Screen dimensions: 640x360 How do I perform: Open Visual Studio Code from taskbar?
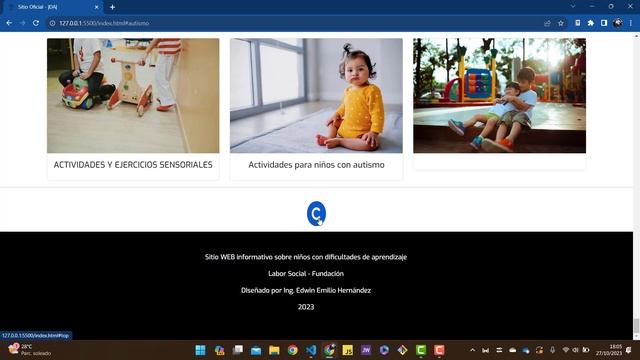point(311,350)
